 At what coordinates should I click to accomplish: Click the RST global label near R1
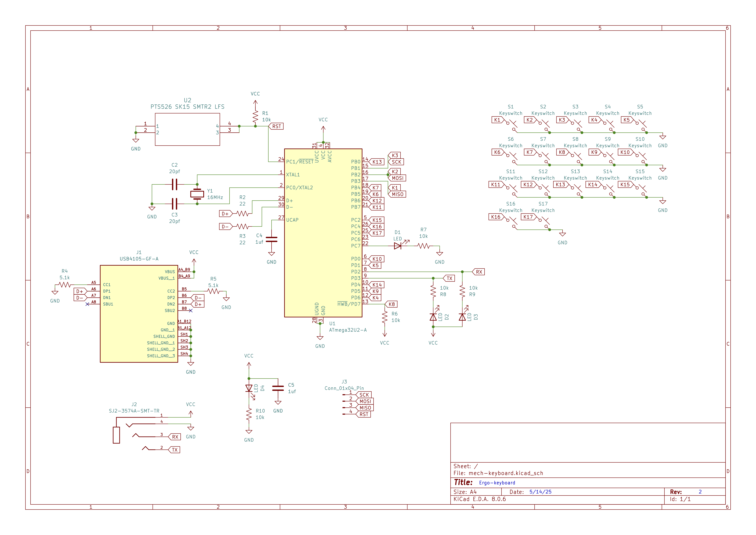[276, 126]
